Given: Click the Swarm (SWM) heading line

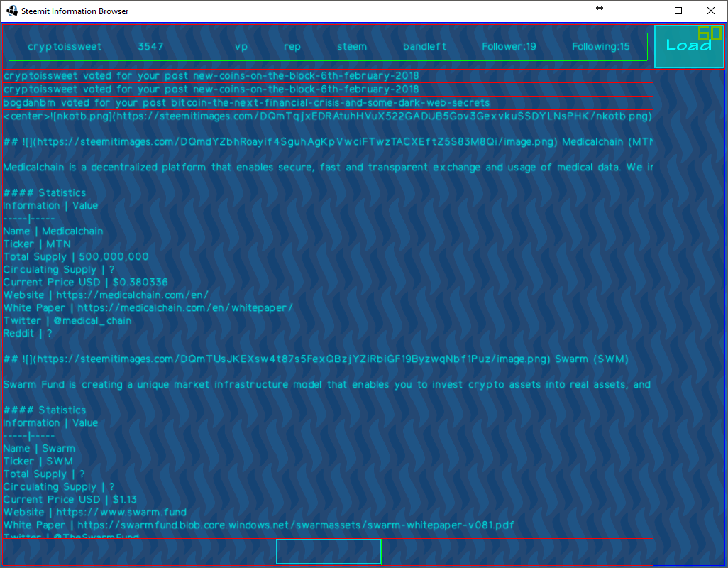Looking at the screenshot, I should [316, 359].
